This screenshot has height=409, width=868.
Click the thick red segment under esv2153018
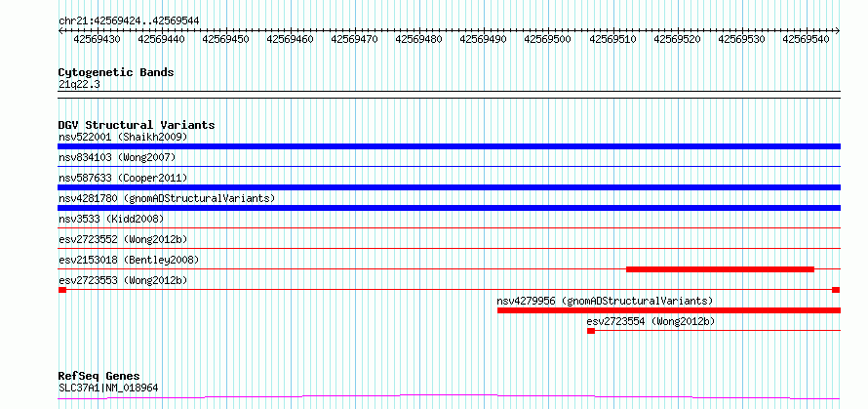[x=720, y=269]
